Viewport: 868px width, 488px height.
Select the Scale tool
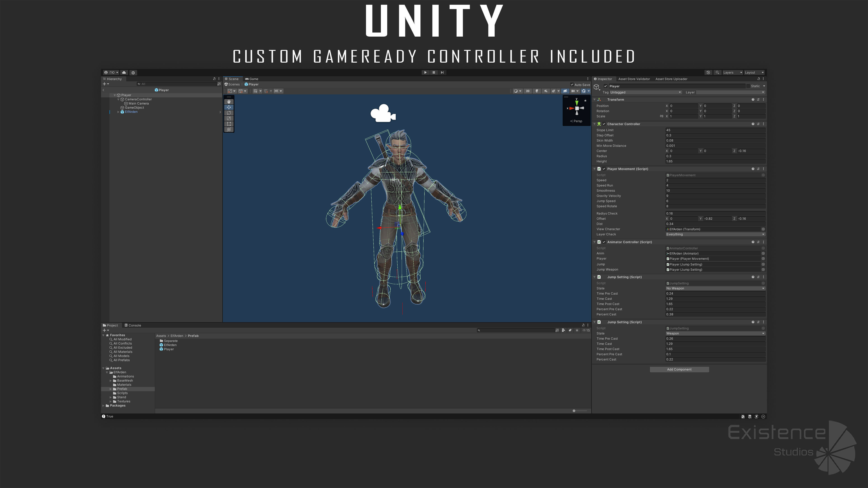(229, 118)
